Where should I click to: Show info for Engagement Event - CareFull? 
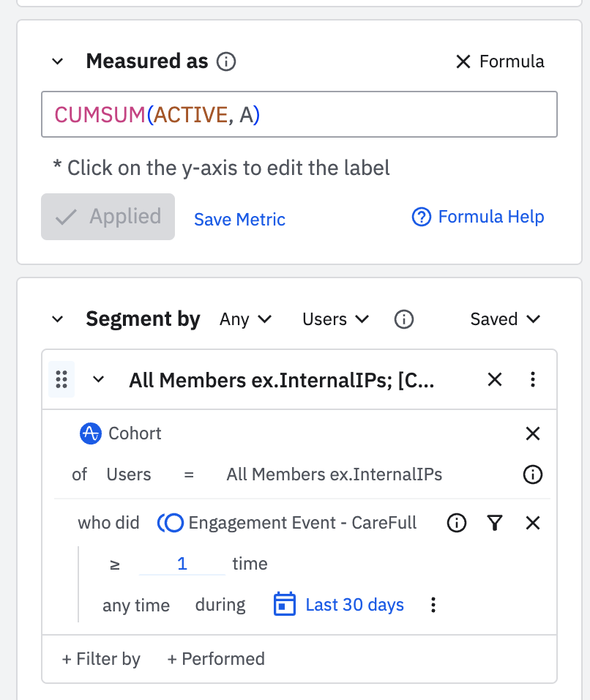tap(457, 523)
